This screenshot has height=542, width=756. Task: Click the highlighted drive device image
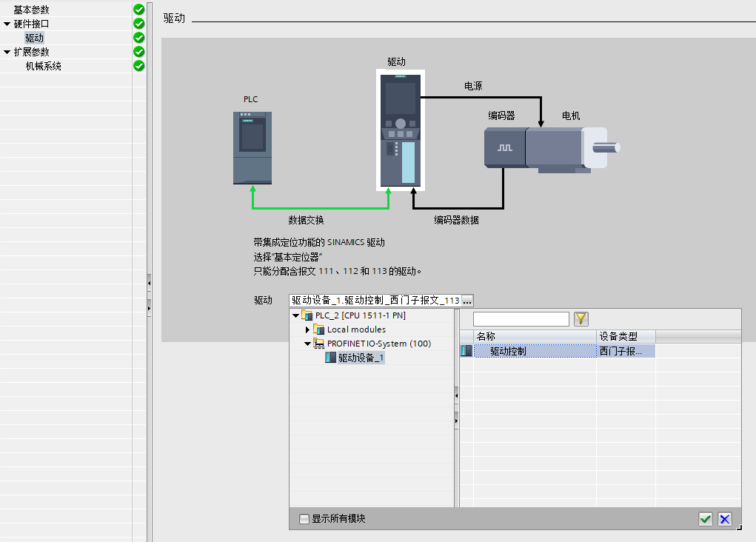point(400,130)
